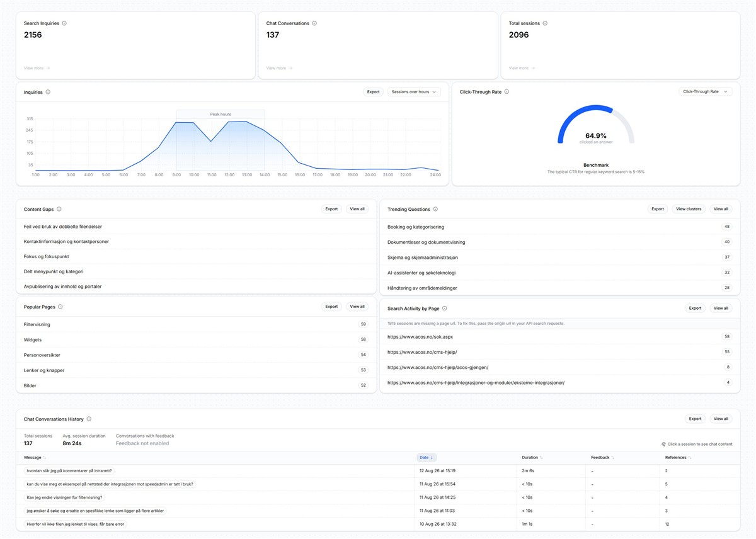The width and height of the screenshot is (756, 539).
Task: Open the Click-Through Rate dropdown selector
Action: pyautogui.click(x=706, y=92)
